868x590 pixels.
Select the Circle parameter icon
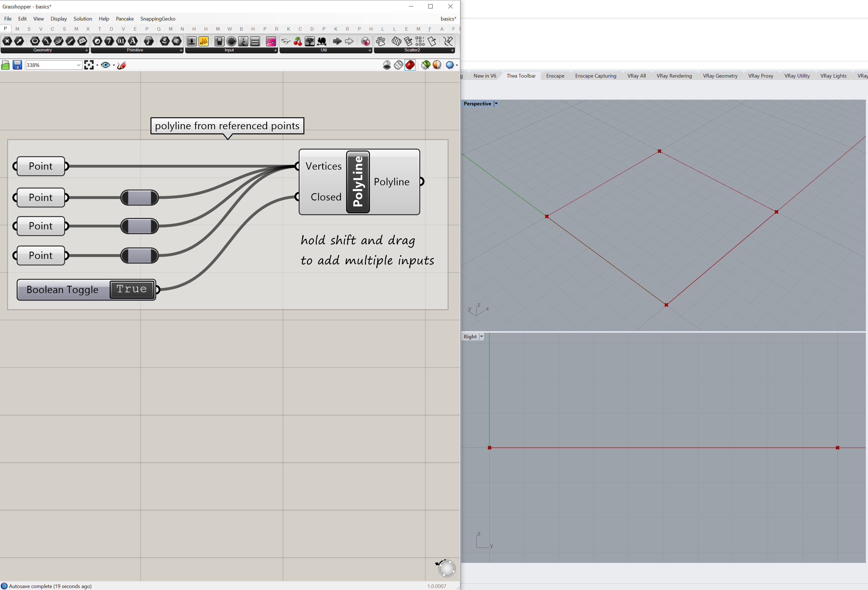point(35,41)
